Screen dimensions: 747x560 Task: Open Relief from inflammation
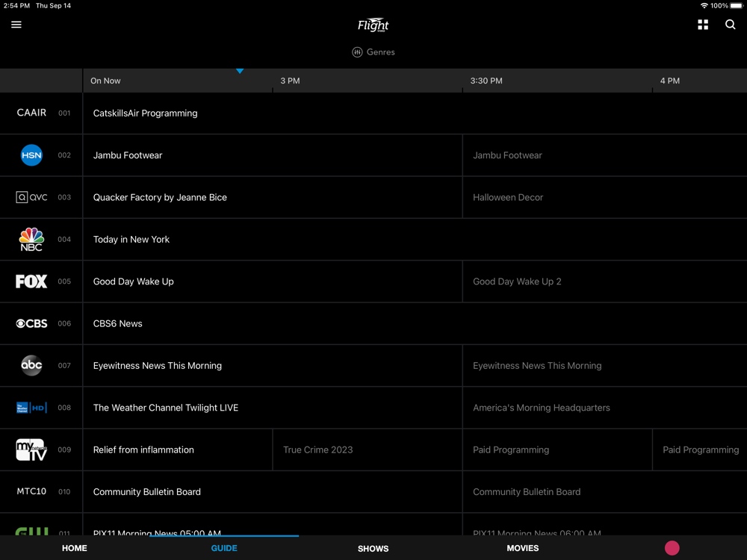tap(178, 449)
